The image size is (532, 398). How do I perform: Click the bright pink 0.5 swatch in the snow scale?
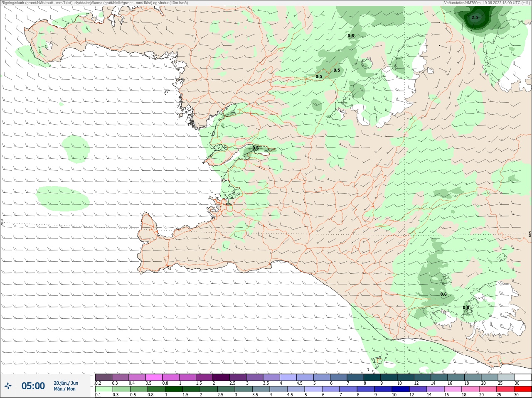pos(154,377)
